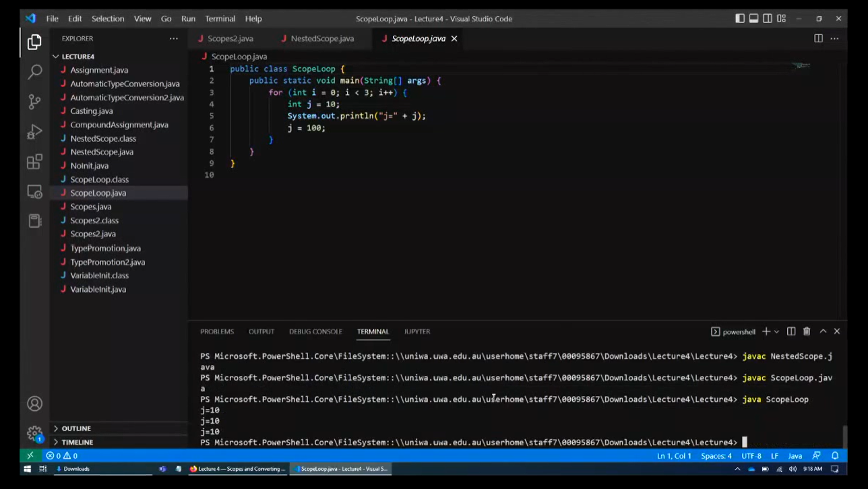Click the Java language mode indicator
Viewport: 868px width, 489px height.
pos(795,456)
